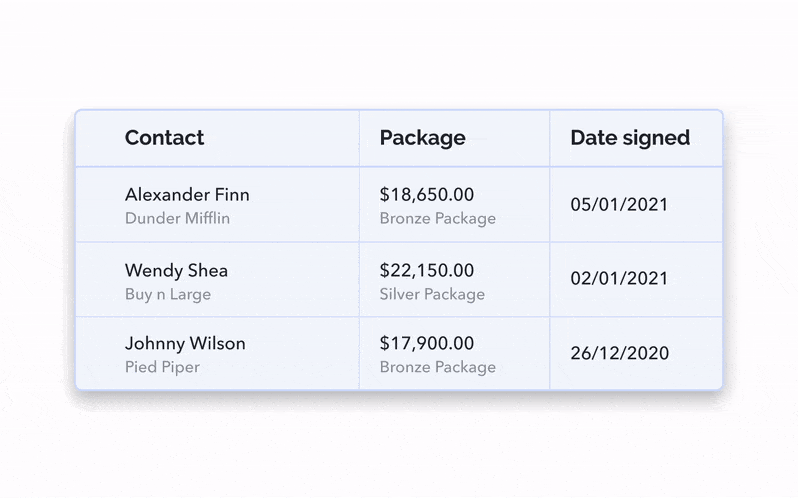
Task: Select the Alexander Finn contact name
Action: (x=187, y=194)
